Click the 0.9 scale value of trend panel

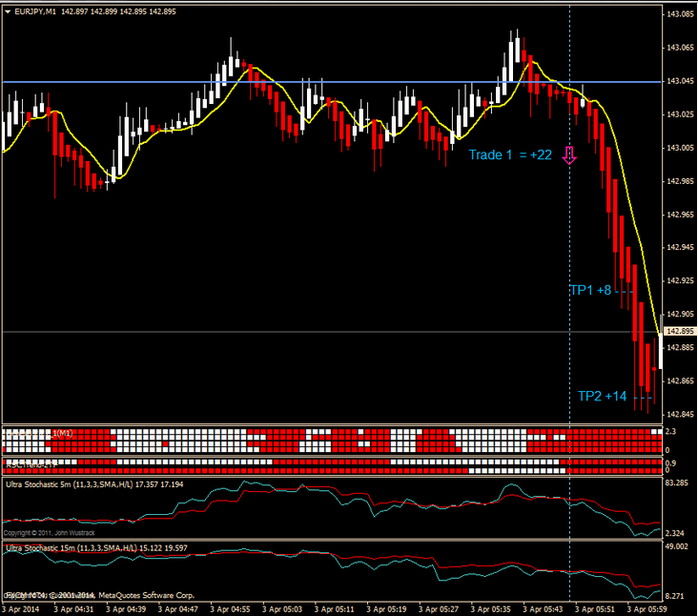pos(670,463)
